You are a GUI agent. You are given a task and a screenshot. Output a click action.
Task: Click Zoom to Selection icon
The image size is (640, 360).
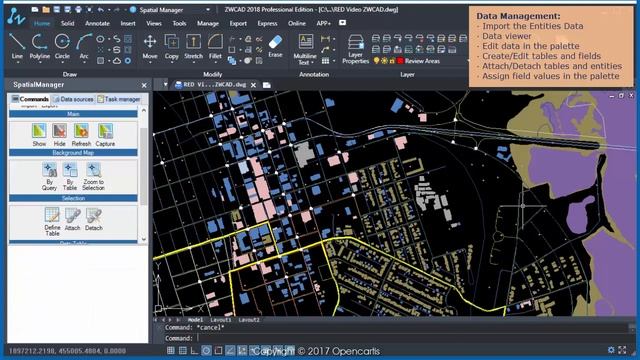click(x=93, y=176)
